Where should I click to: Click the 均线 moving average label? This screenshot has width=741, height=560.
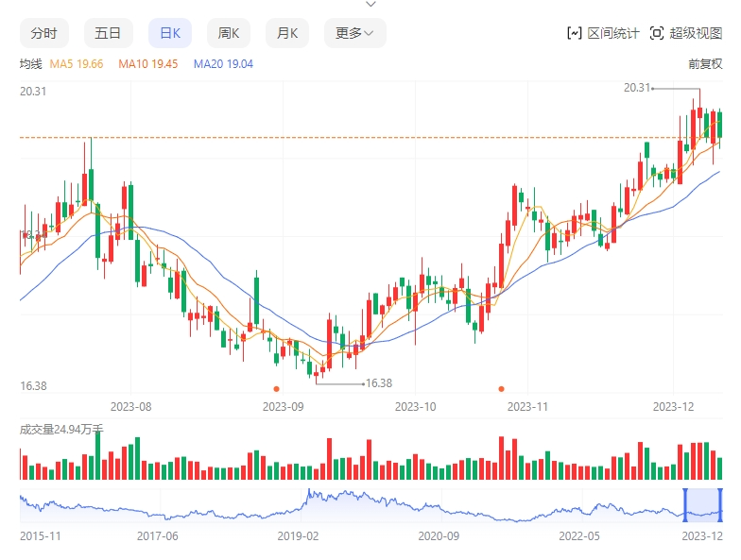31,64
